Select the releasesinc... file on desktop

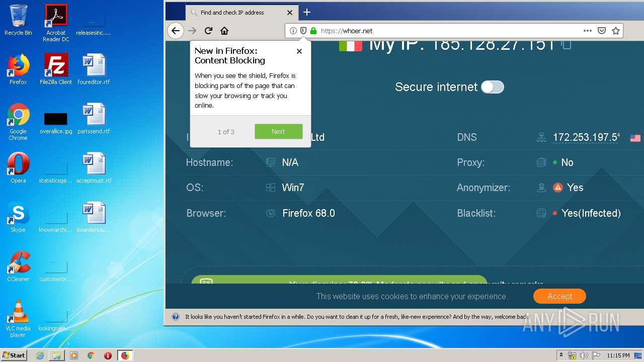point(94,23)
